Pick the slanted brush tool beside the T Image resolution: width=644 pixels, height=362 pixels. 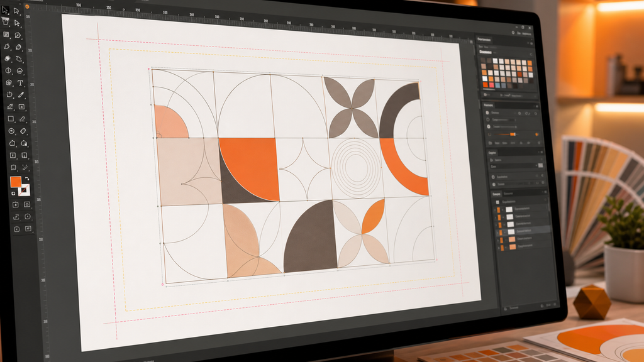coord(21,95)
